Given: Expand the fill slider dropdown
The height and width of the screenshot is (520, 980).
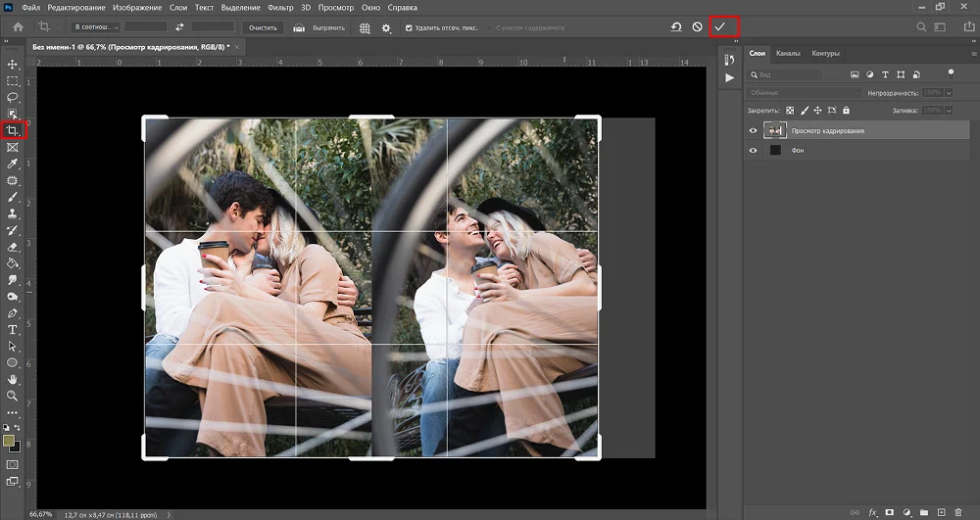Looking at the screenshot, I should (x=949, y=111).
